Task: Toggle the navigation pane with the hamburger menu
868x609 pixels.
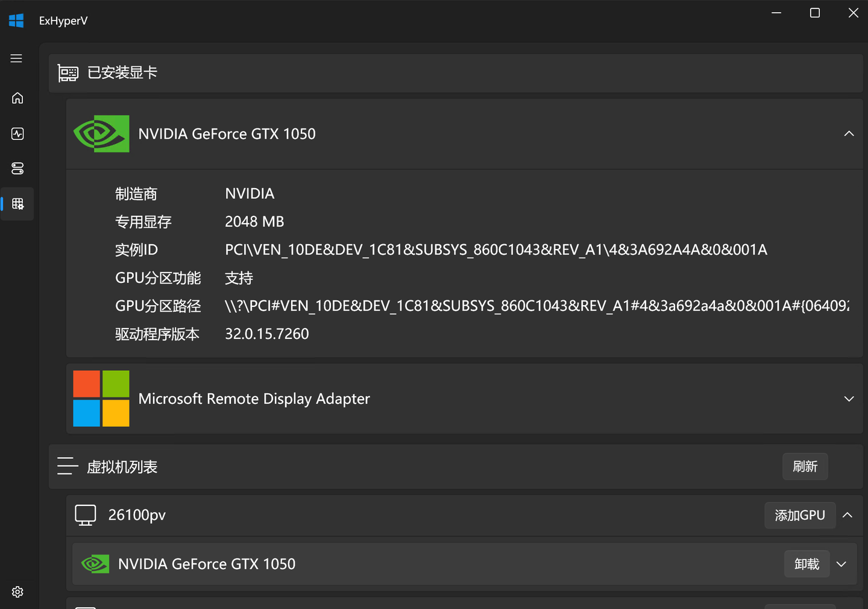Action: coord(17,58)
